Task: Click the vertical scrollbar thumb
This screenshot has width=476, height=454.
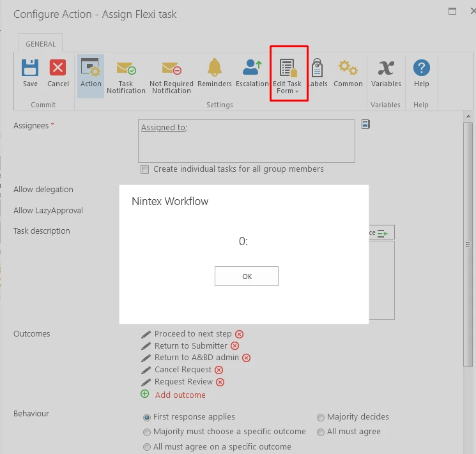Action: [x=468, y=245]
